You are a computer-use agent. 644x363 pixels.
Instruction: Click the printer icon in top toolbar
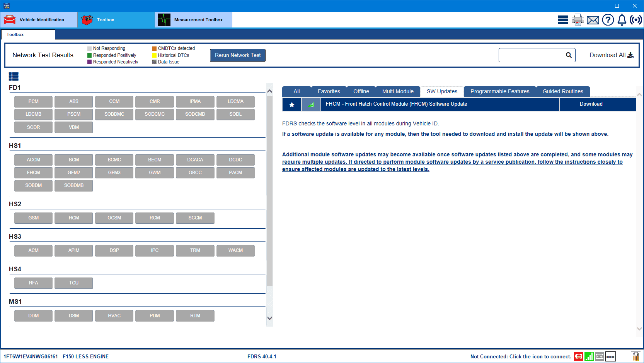tap(578, 20)
